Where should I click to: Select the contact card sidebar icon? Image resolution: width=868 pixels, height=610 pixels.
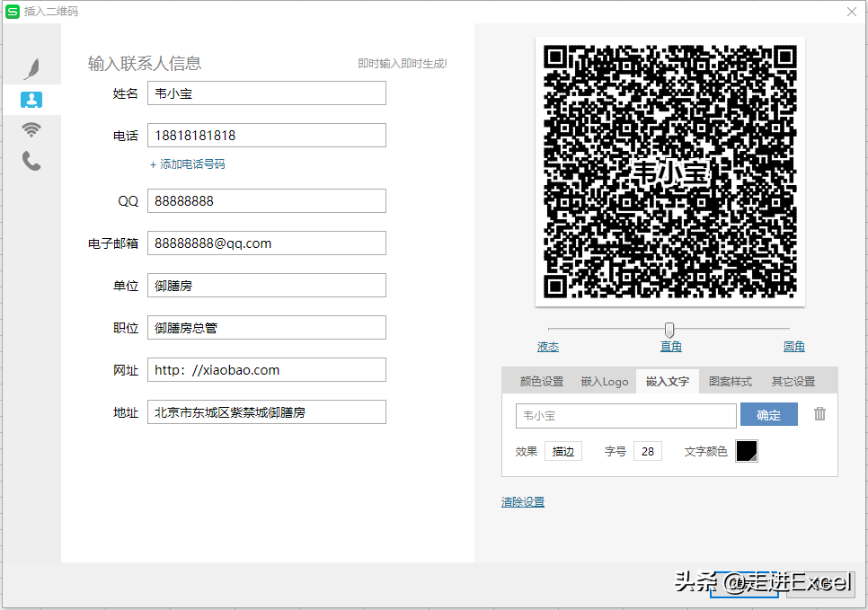31,100
